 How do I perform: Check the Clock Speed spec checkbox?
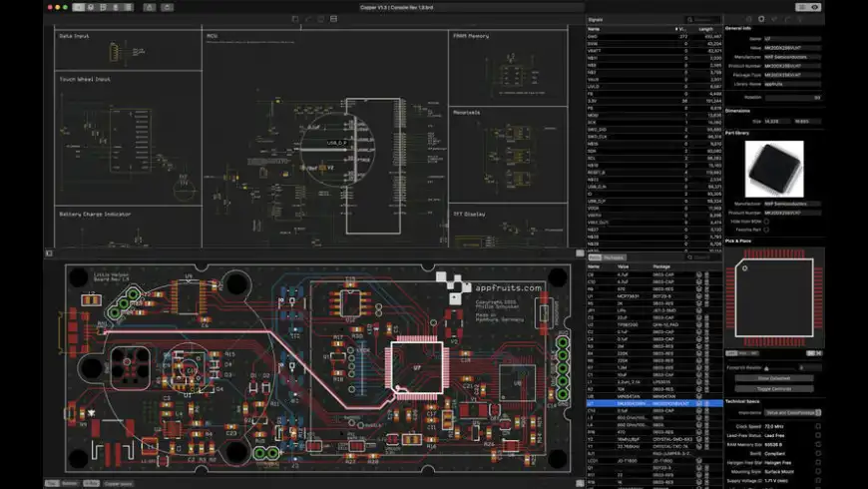[x=818, y=426]
